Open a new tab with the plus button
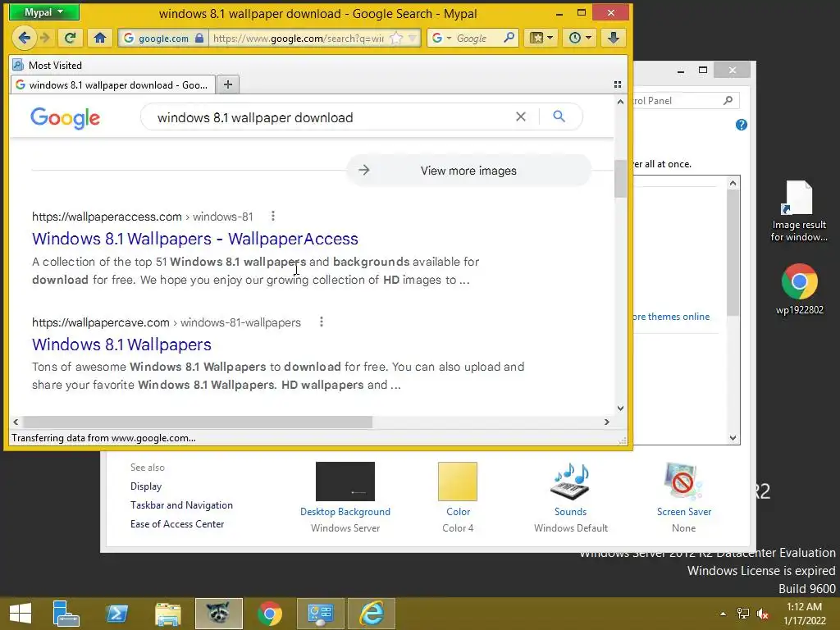This screenshot has width=840, height=630. 228,84
